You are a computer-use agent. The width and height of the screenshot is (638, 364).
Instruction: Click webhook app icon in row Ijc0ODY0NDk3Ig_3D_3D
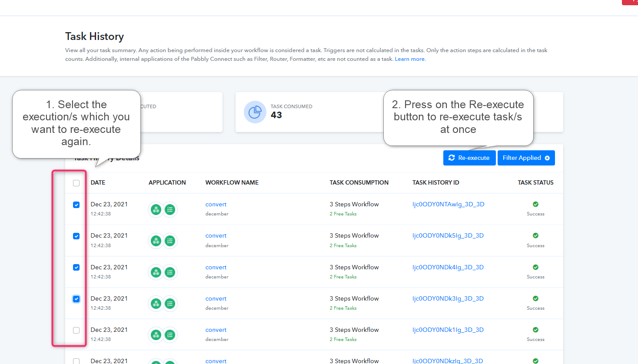156,304
